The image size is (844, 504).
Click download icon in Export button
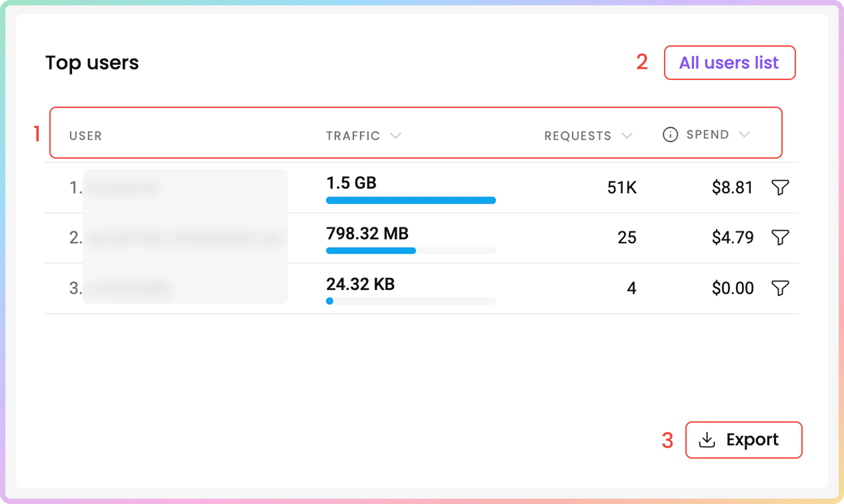(x=706, y=440)
